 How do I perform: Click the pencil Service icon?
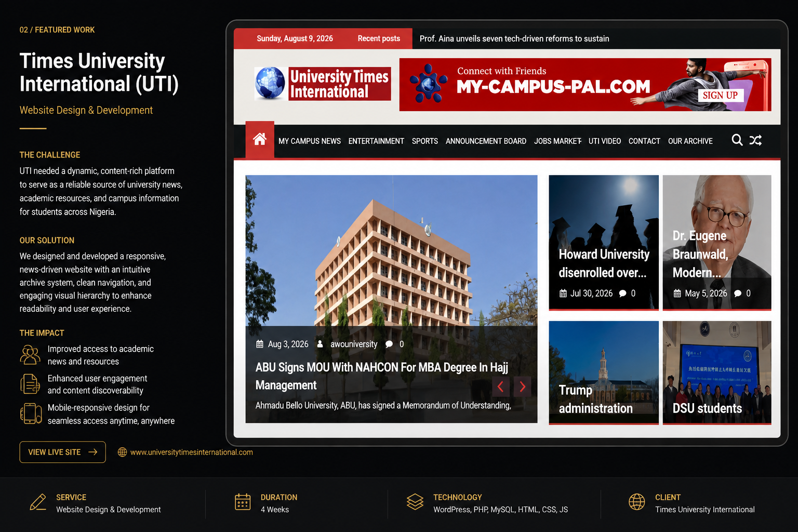point(38,502)
